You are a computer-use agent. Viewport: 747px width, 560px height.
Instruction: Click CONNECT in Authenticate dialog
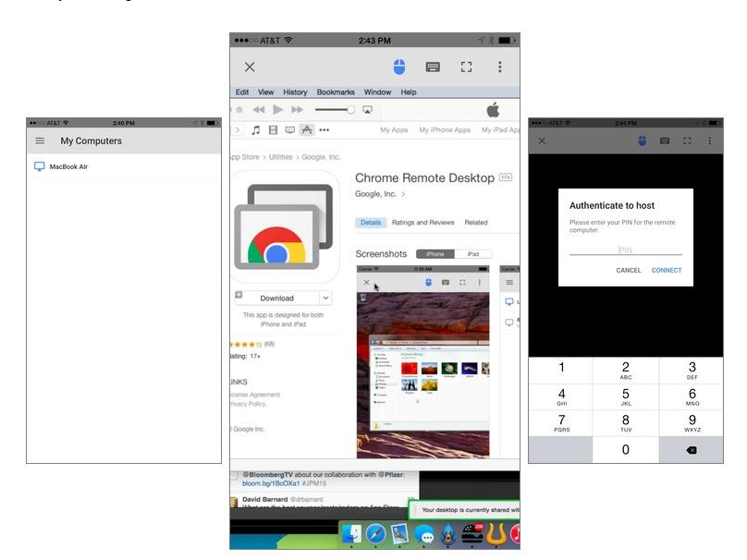(x=667, y=270)
